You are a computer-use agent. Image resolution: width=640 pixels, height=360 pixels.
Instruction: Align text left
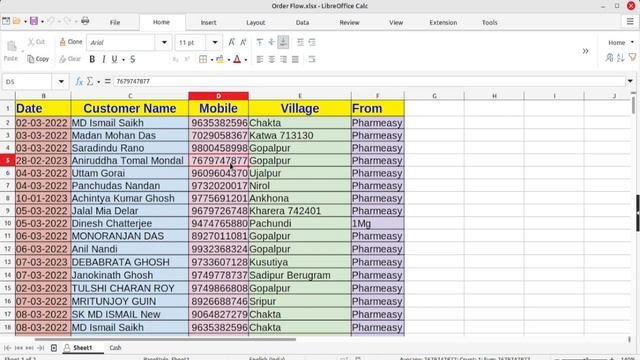260,60
